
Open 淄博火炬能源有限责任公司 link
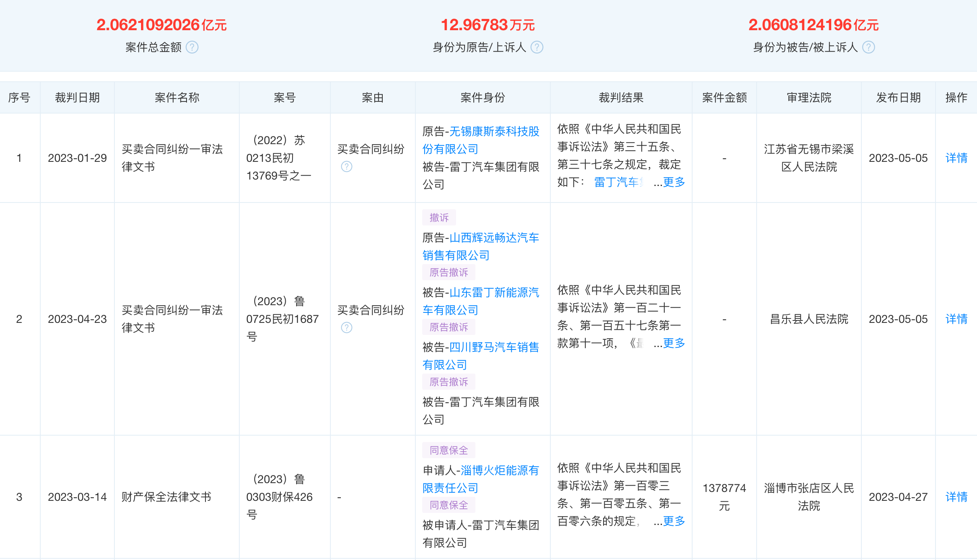[481, 479]
